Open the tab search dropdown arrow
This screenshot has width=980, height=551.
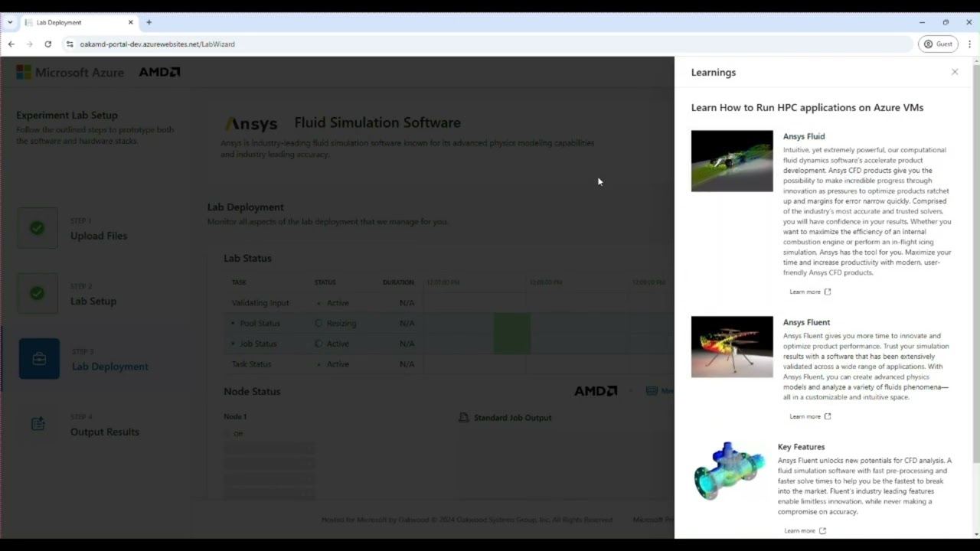pos(10,22)
